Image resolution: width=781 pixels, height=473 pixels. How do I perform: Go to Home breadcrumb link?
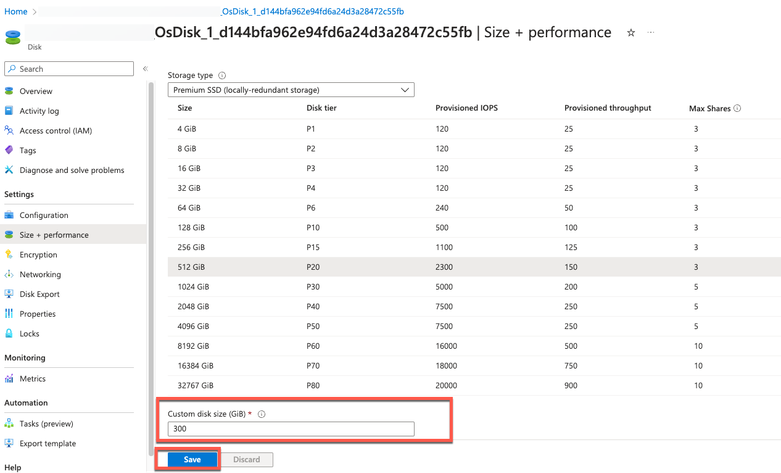[16, 11]
